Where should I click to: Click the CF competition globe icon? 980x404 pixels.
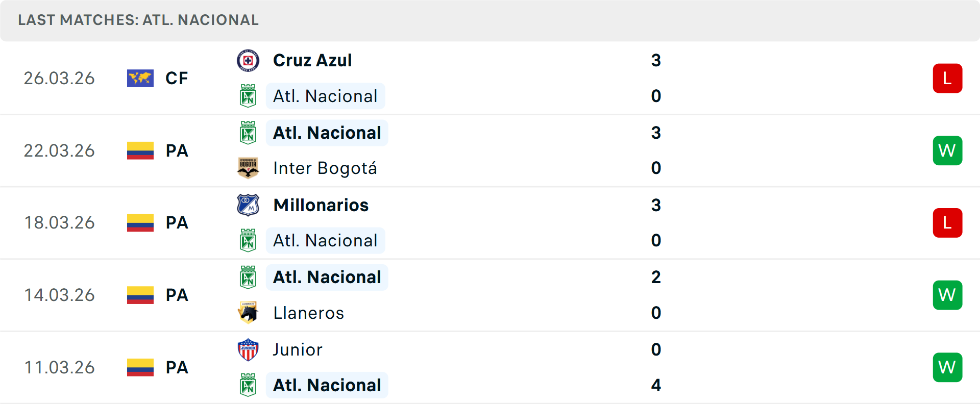(x=140, y=78)
